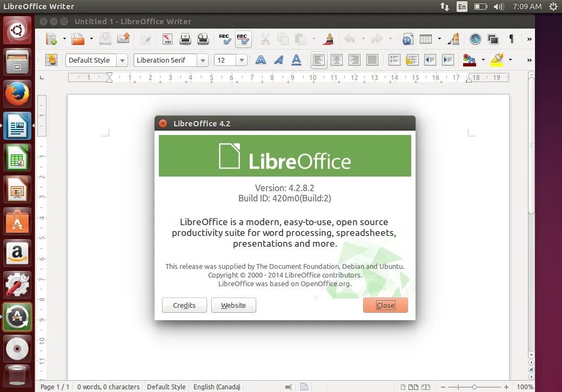Send the document as e-mail
Screen dimensions: 562x392
coord(123,39)
